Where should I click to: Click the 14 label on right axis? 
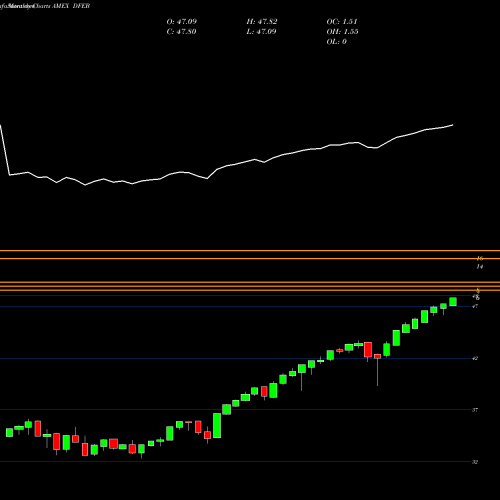[480, 267]
